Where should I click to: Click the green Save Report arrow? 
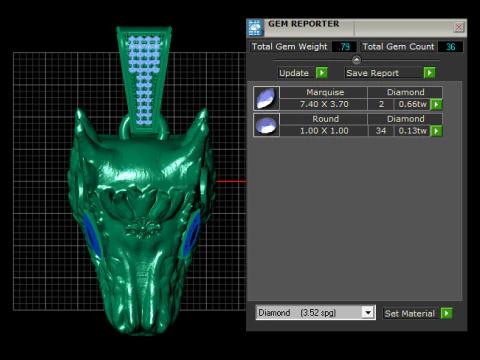point(429,73)
